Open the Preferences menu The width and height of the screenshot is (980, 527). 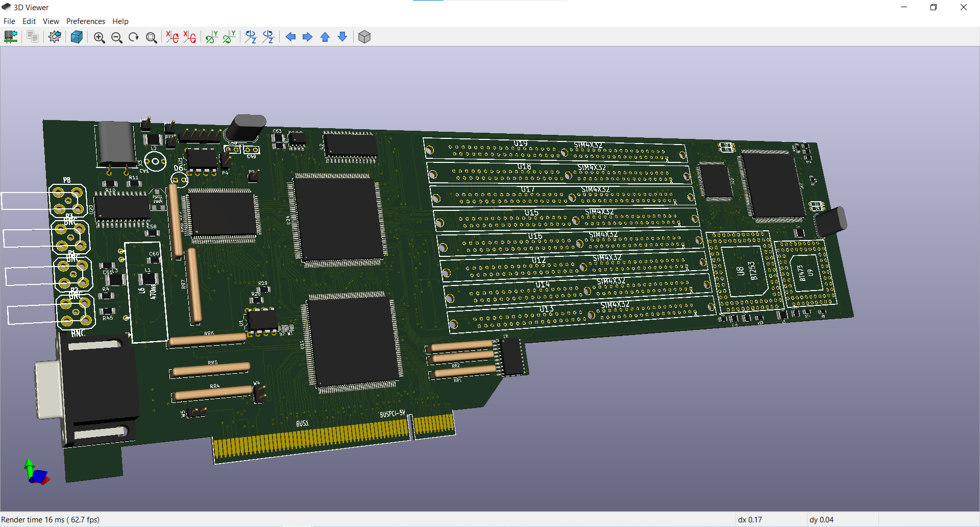tap(85, 21)
